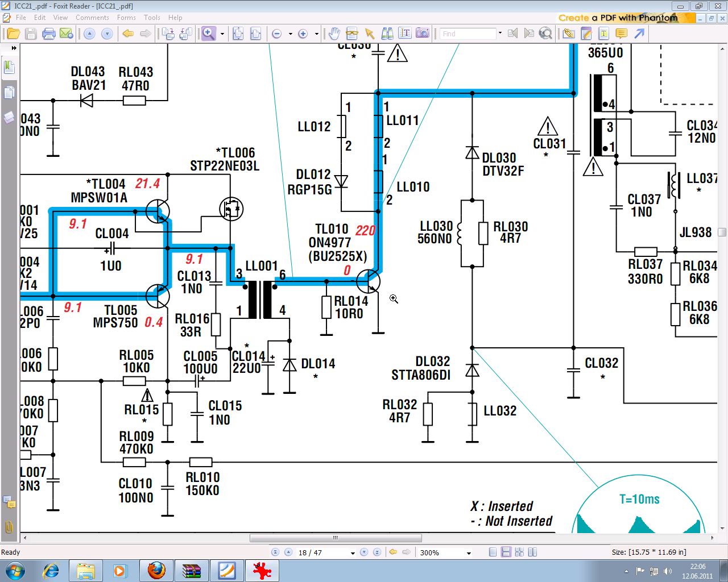Open the Comments menu

pos(92,18)
